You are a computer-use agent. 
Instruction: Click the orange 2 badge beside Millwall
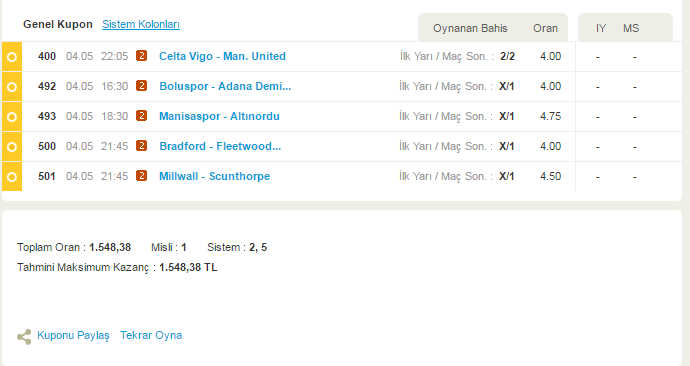coord(141,176)
